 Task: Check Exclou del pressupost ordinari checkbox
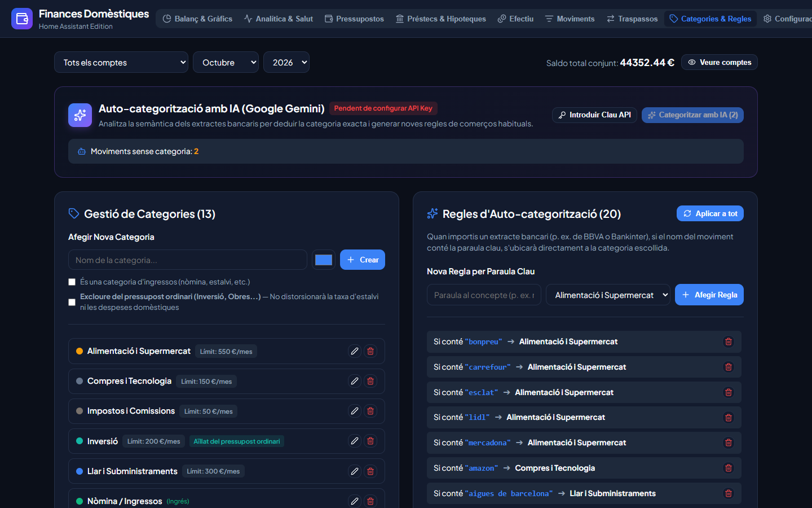point(72,302)
